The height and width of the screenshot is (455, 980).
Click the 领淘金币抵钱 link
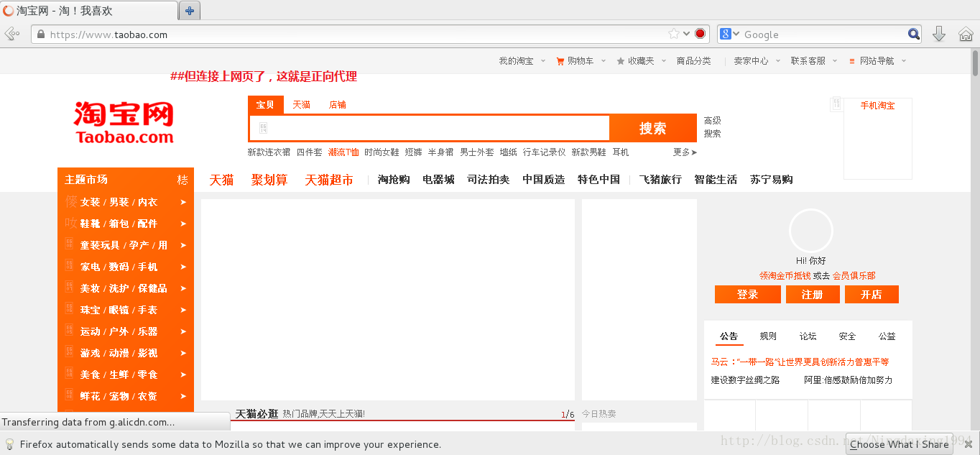pos(785,276)
